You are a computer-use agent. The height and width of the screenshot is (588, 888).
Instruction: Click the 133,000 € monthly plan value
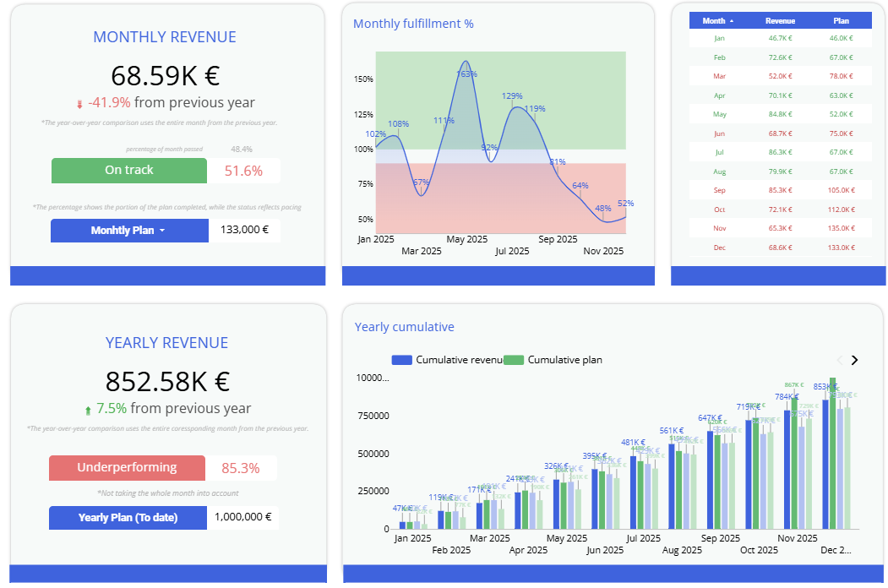pyautogui.click(x=243, y=231)
